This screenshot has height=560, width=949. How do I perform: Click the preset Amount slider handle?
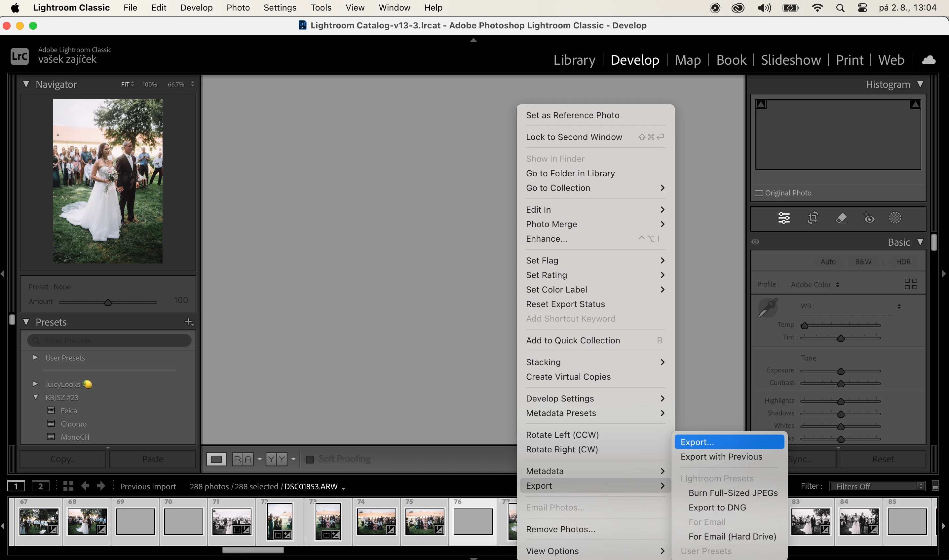point(108,302)
